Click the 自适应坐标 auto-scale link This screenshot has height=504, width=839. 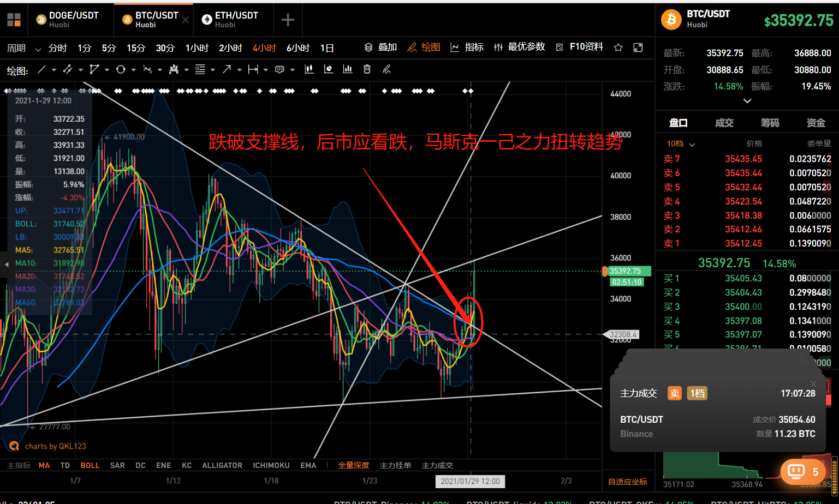pos(628,482)
